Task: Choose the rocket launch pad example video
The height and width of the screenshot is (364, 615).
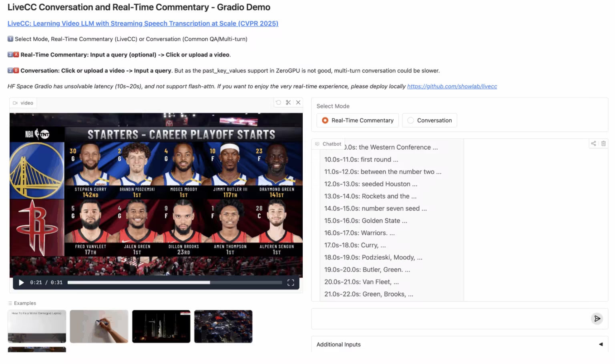Action: pyautogui.click(x=161, y=326)
